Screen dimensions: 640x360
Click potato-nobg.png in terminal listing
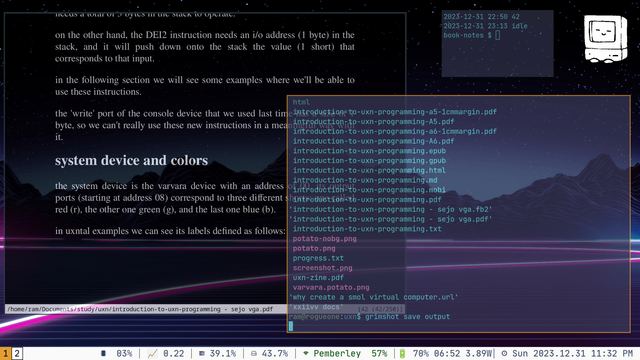324,239
